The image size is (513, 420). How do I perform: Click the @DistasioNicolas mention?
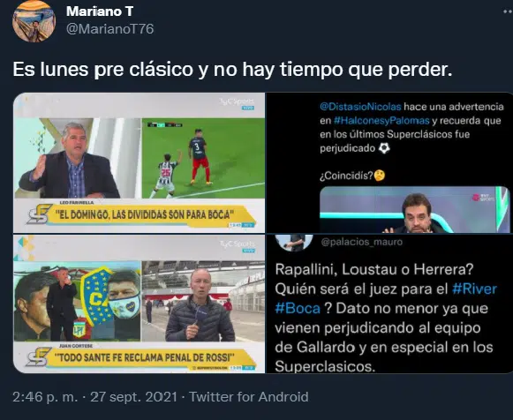pos(360,107)
